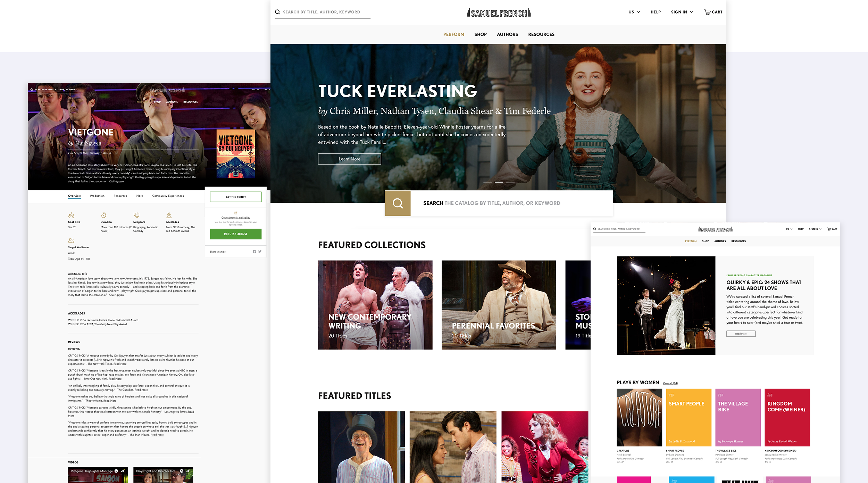Open Perennial Favorites collection card
The width and height of the screenshot is (868, 483).
click(499, 305)
